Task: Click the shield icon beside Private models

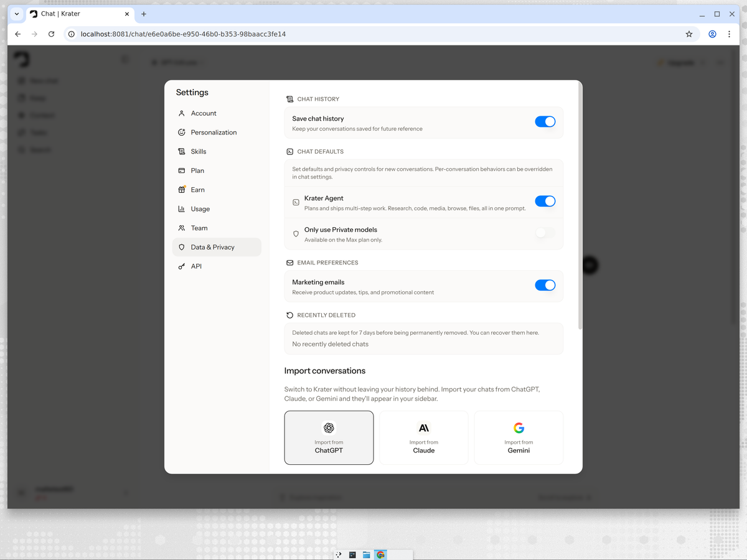Action: point(296,234)
